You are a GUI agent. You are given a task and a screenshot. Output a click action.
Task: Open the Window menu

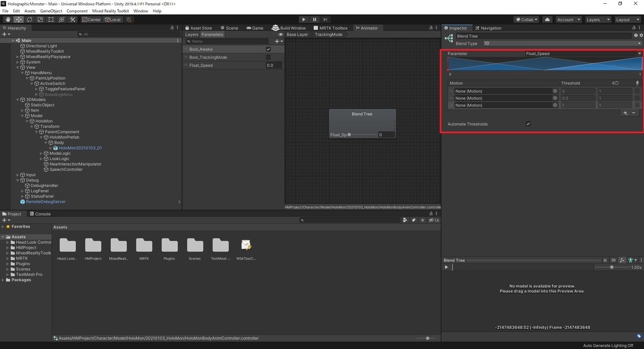click(x=141, y=11)
